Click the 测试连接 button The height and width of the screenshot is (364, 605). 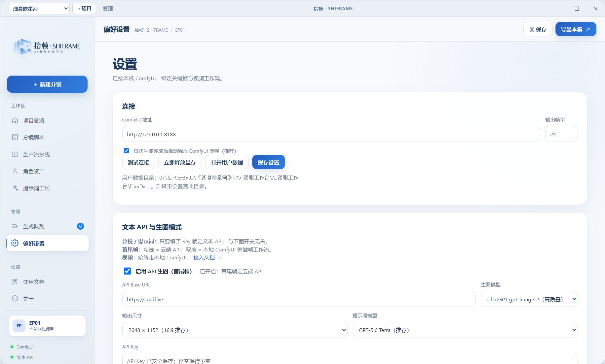pyautogui.click(x=138, y=162)
